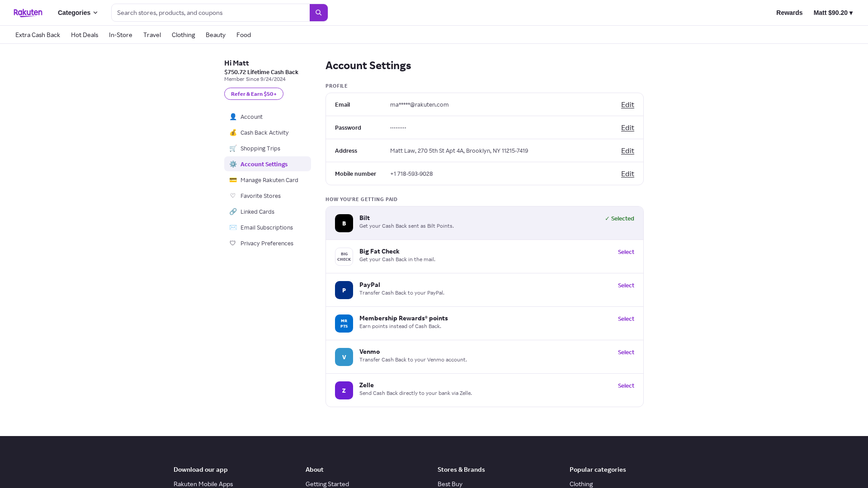Click the phone number +1 718-593-9028
The width and height of the screenshot is (868, 488).
pyautogui.click(x=411, y=174)
